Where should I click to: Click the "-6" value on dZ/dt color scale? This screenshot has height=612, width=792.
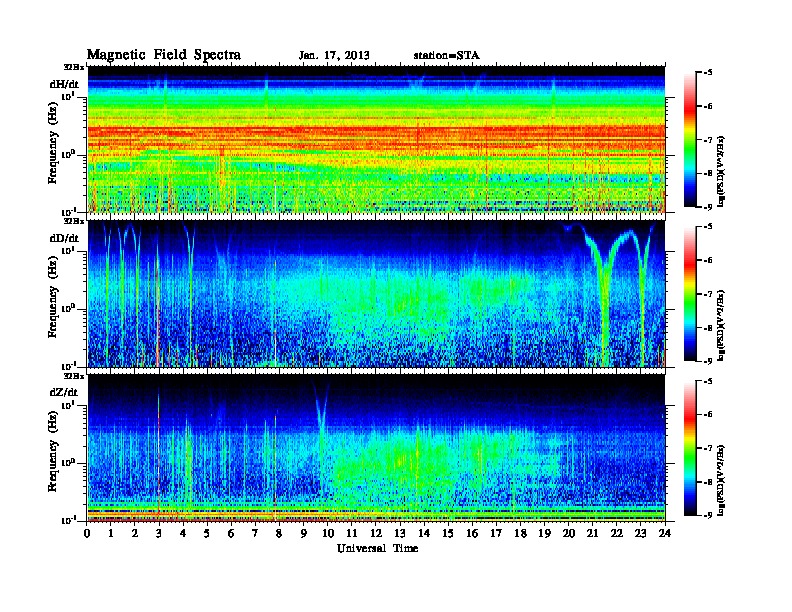pyautogui.click(x=708, y=414)
